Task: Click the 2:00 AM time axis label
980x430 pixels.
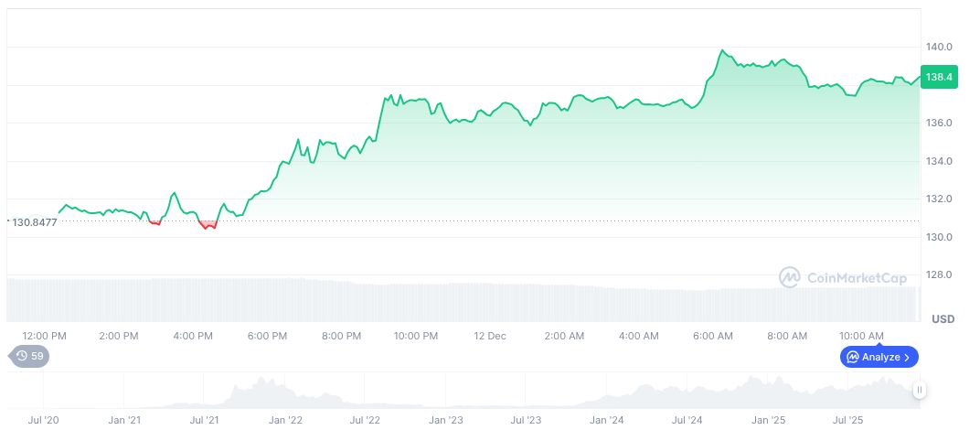Action: [564, 336]
